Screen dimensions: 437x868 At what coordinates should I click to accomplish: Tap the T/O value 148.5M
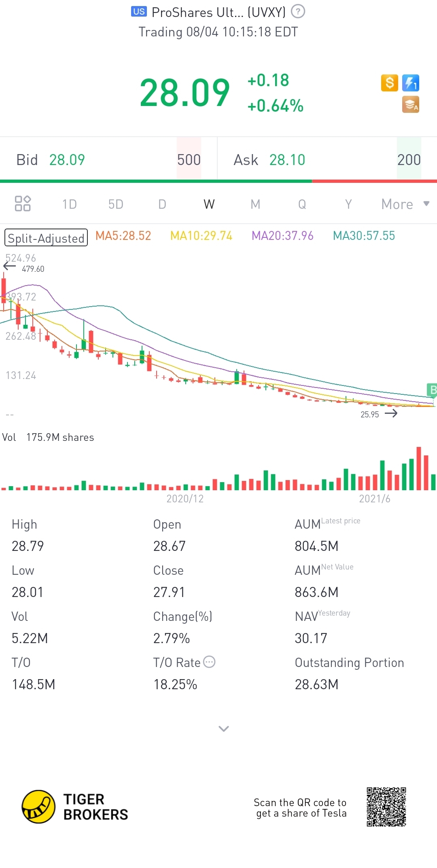(x=34, y=684)
